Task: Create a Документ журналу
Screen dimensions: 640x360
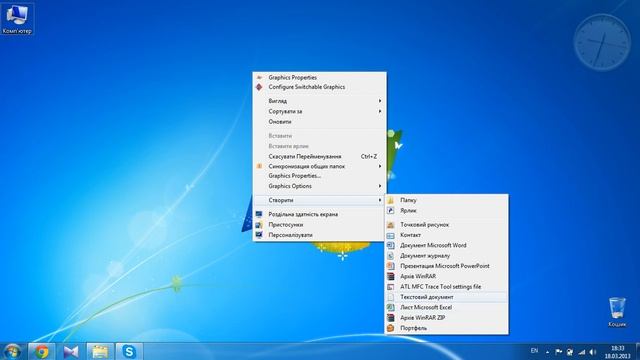Action: point(447,256)
